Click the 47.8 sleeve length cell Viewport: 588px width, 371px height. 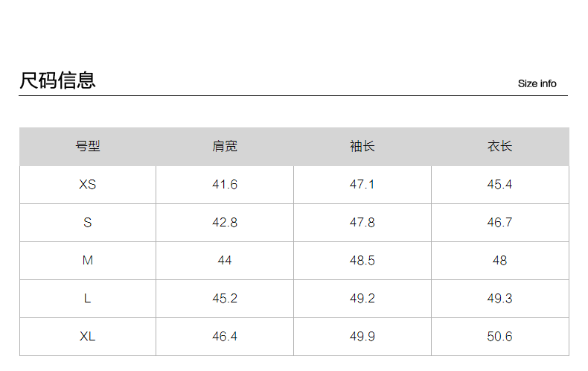coord(362,222)
